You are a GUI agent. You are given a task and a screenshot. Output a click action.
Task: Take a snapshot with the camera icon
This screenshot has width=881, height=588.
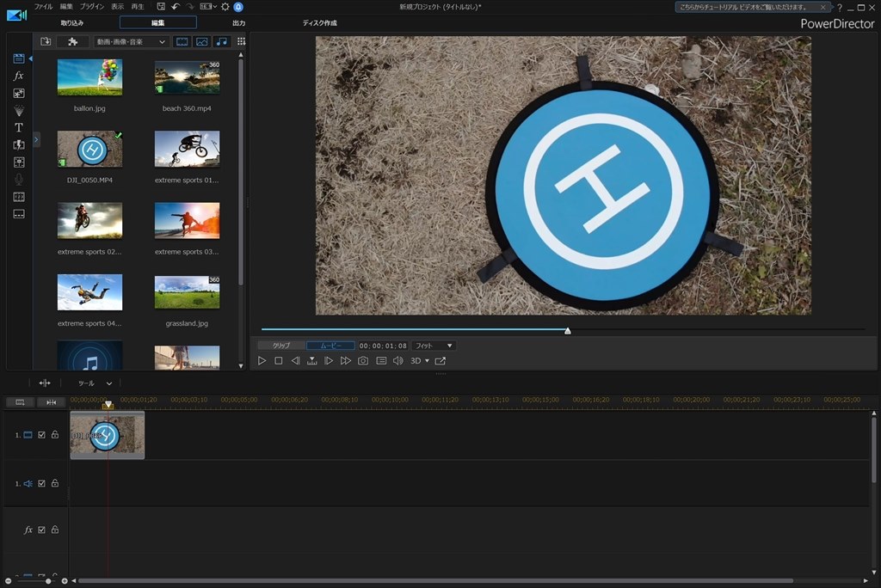point(363,360)
